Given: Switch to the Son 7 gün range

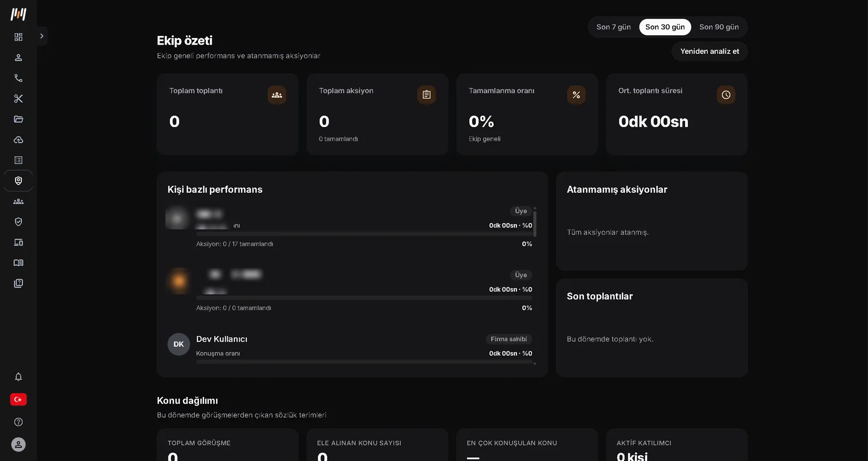Looking at the screenshot, I should click(614, 27).
